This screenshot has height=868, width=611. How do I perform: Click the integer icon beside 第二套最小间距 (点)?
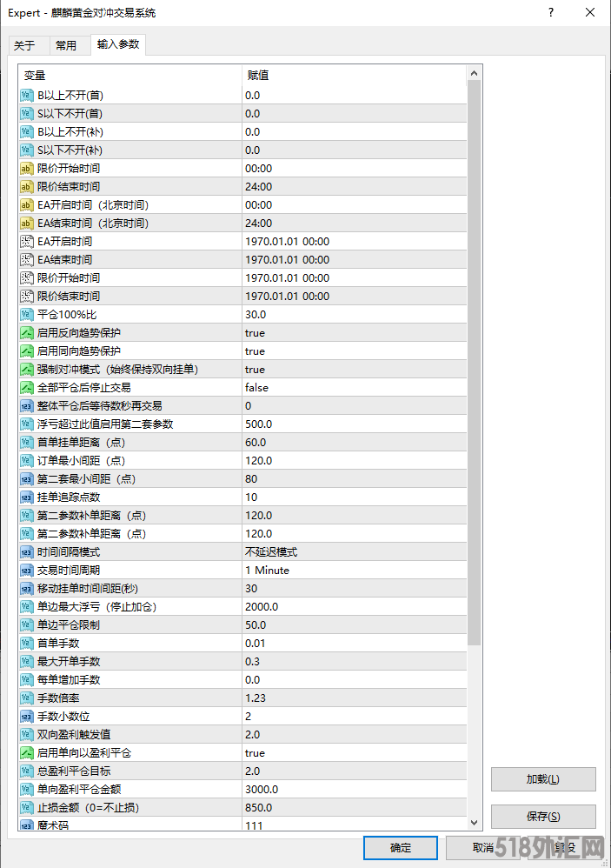click(x=27, y=479)
